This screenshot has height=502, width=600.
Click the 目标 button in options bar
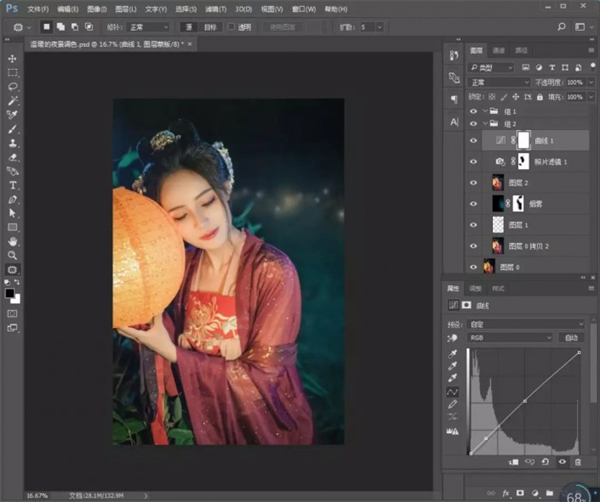[x=211, y=28]
